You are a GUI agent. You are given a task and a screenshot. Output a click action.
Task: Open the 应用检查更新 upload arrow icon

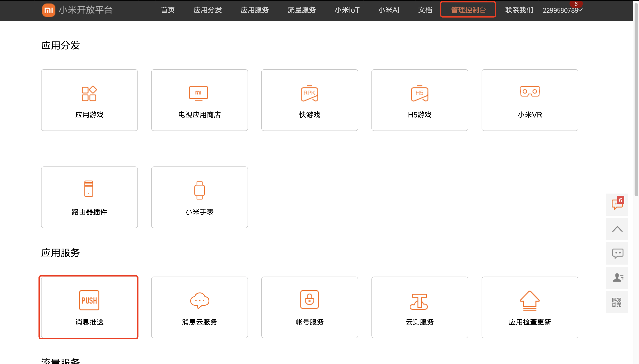pyautogui.click(x=530, y=301)
